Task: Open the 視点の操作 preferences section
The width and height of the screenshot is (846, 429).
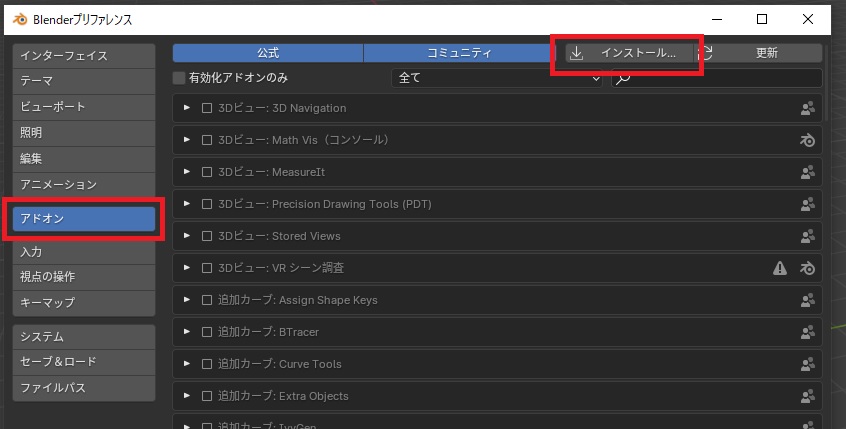Action: (84, 277)
